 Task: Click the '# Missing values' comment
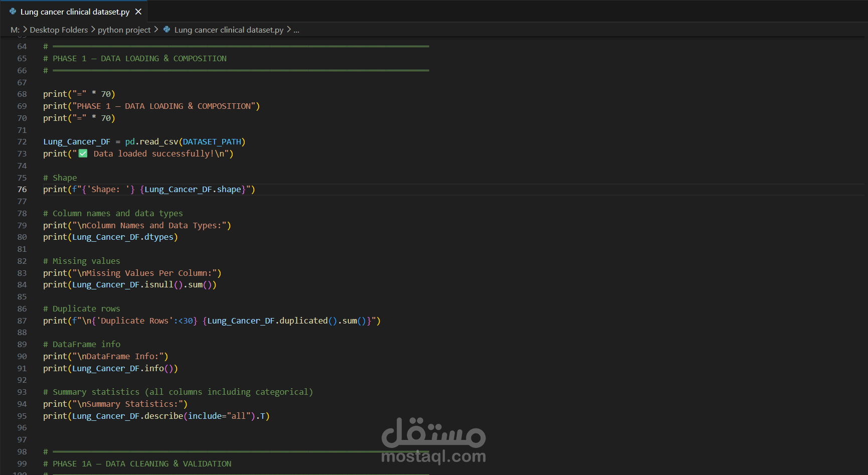[82, 261]
